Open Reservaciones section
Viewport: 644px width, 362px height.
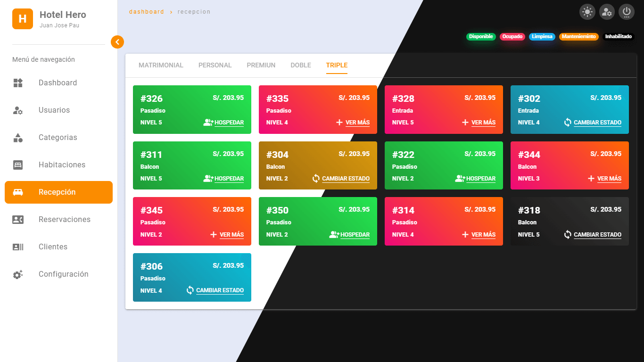coord(58,220)
